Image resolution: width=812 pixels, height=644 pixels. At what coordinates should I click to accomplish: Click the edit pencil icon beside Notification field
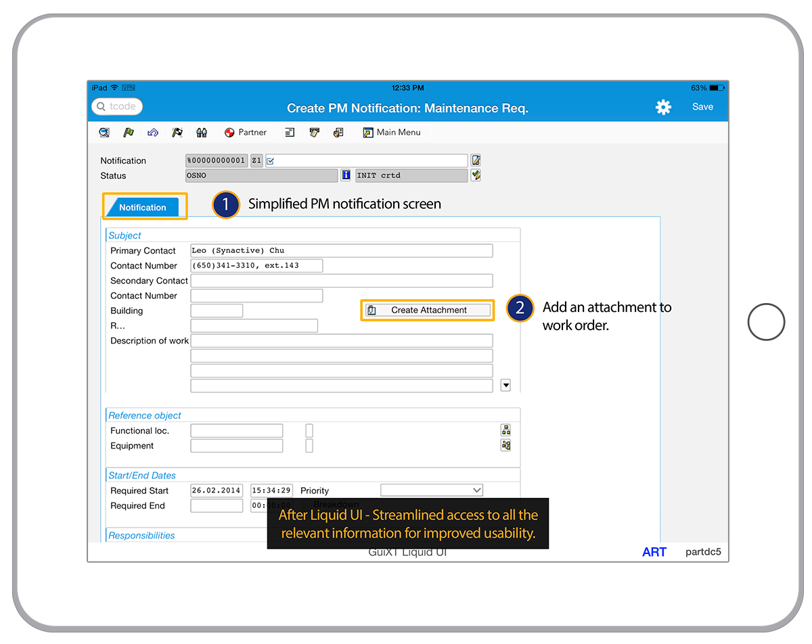[476, 160]
